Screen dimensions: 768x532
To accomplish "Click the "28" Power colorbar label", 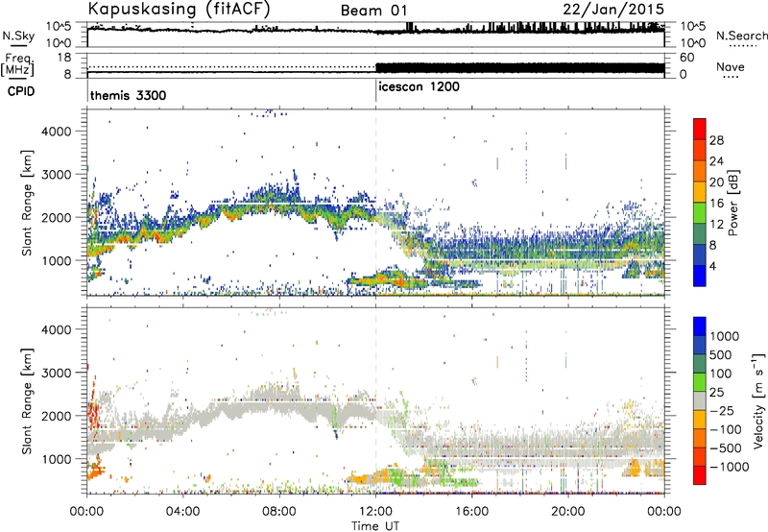I will (716, 140).
